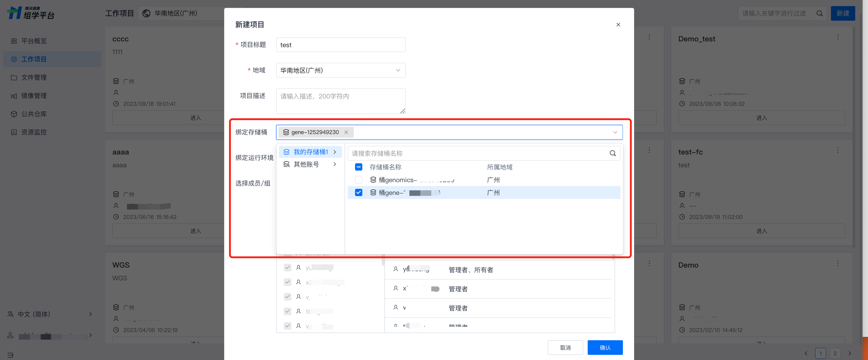
Task: Open the 平台概览 sidebar icon
Action: [x=14, y=41]
